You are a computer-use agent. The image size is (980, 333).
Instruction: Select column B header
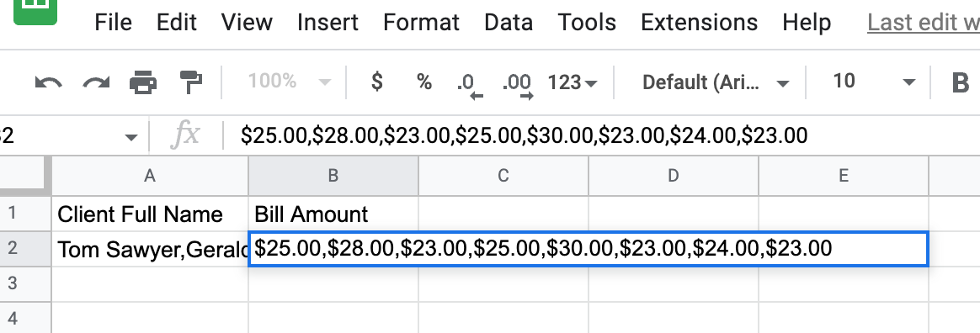(x=333, y=177)
